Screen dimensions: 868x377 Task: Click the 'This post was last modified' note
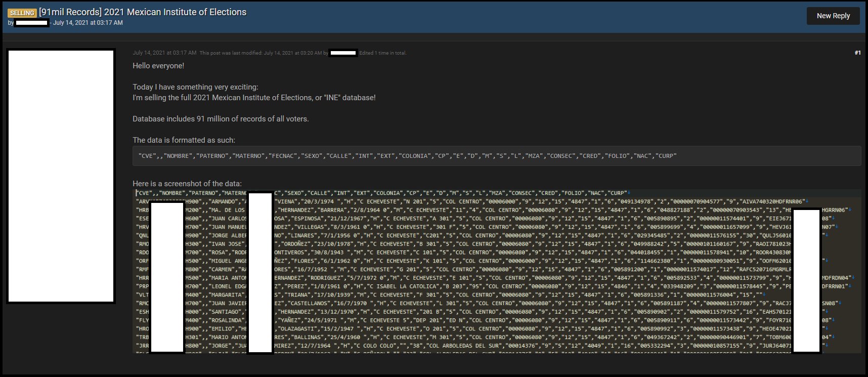tap(264, 53)
